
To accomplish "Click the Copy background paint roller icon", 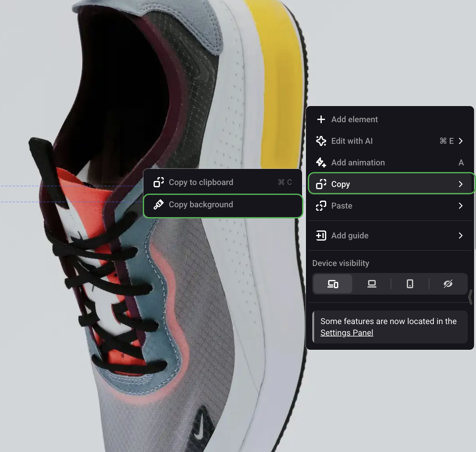I will [x=159, y=205].
